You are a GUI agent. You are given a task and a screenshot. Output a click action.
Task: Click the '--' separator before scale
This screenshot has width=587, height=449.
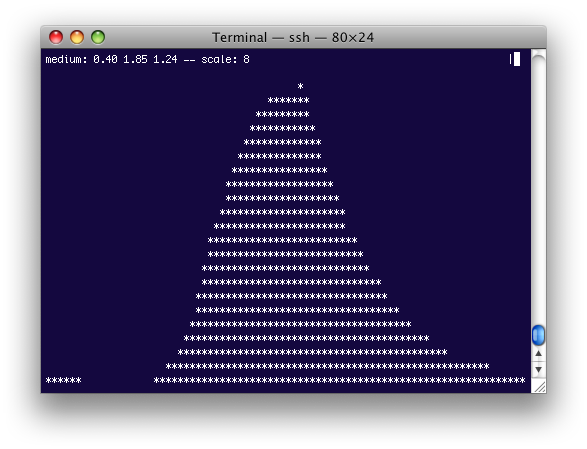point(189,60)
